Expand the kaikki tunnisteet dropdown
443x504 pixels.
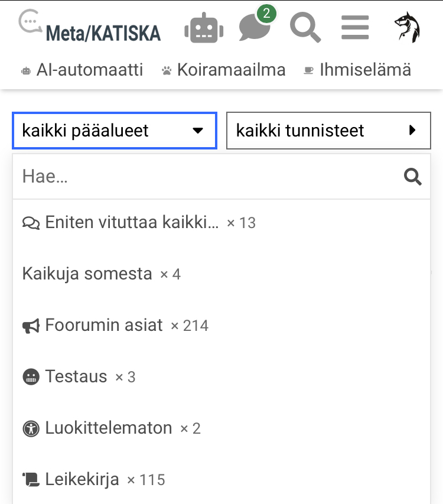click(x=328, y=131)
